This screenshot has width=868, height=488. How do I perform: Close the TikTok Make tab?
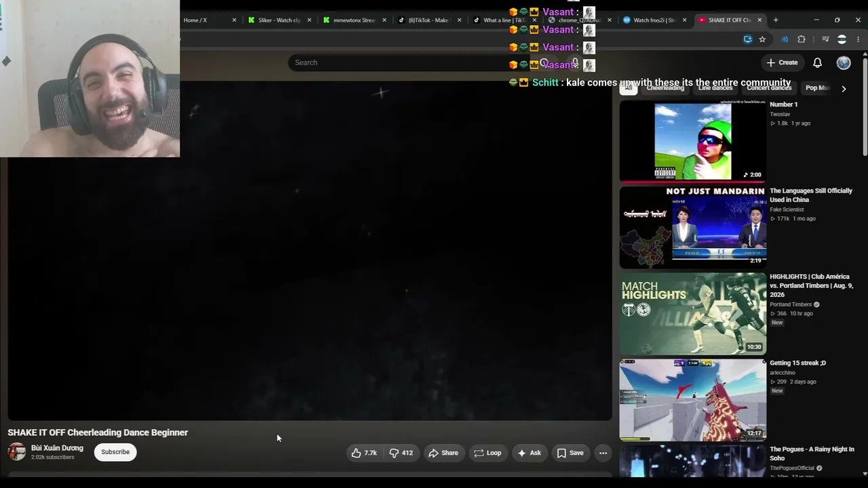coord(459,20)
